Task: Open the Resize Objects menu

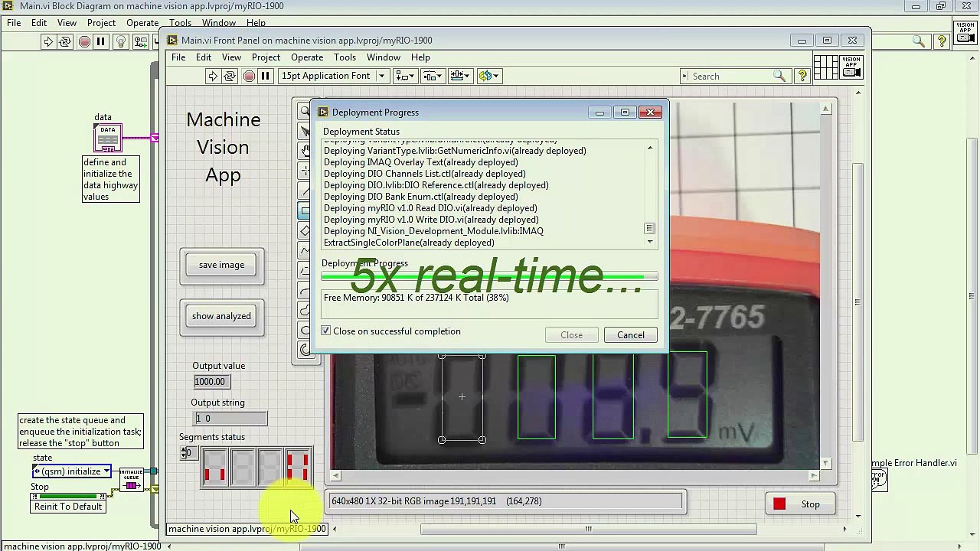Action: [x=459, y=76]
